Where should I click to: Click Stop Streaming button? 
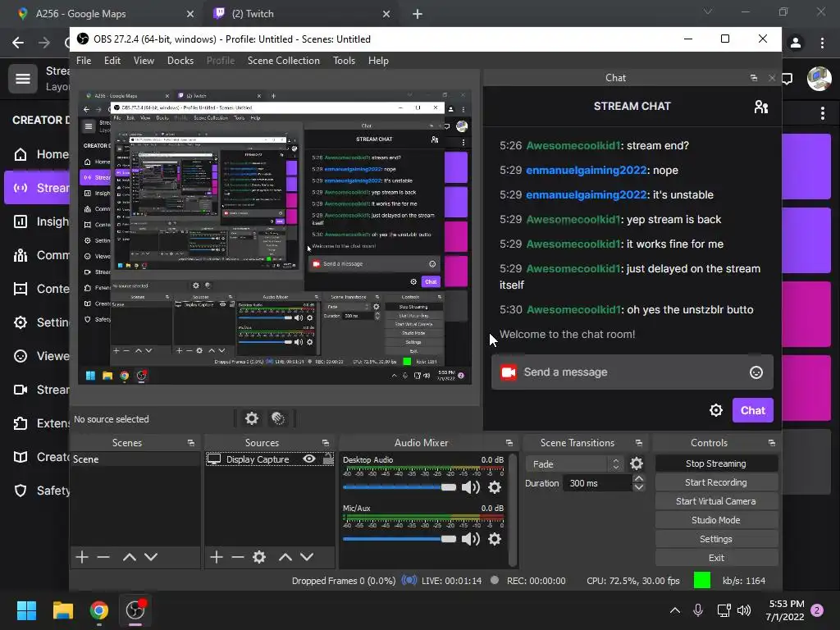pyautogui.click(x=716, y=463)
